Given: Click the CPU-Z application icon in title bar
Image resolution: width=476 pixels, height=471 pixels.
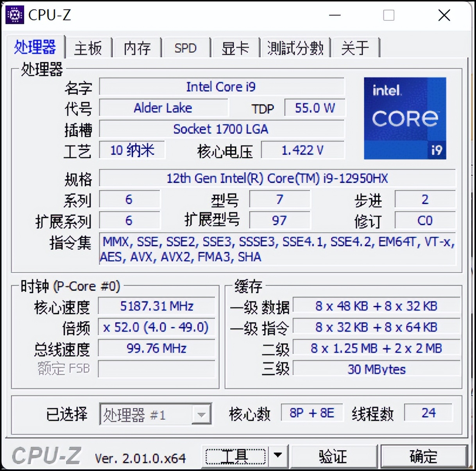Looking at the screenshot, I should [x=14, y=15].
